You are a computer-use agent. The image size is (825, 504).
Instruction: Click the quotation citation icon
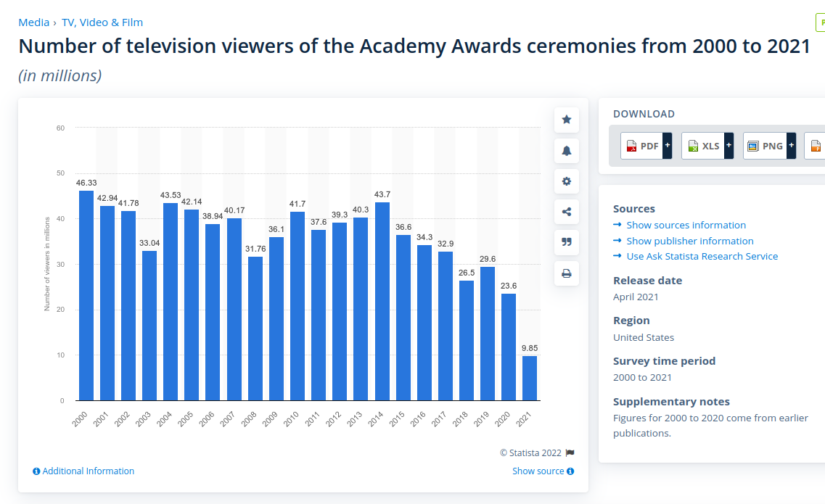pos(567,242)
